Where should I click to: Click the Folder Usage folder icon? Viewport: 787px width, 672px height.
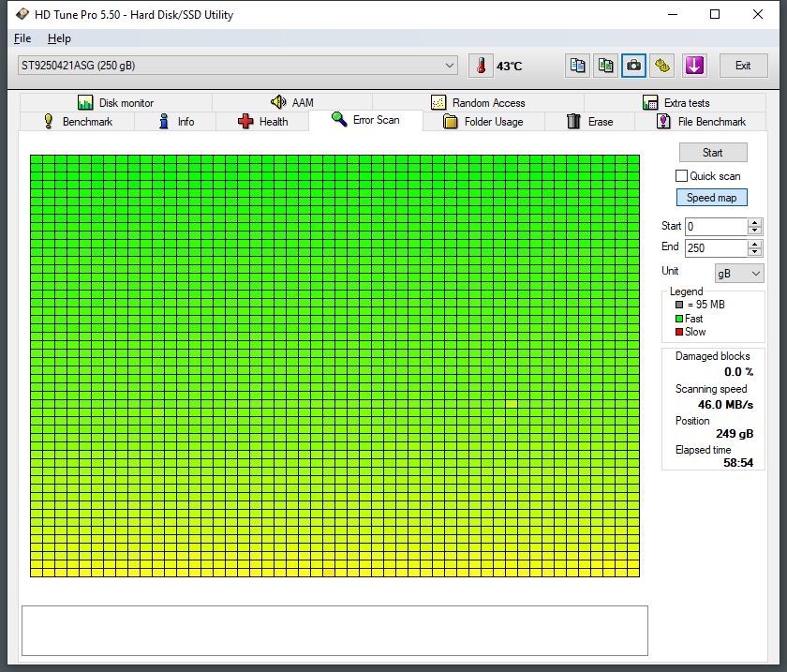[x=451, y=121]
